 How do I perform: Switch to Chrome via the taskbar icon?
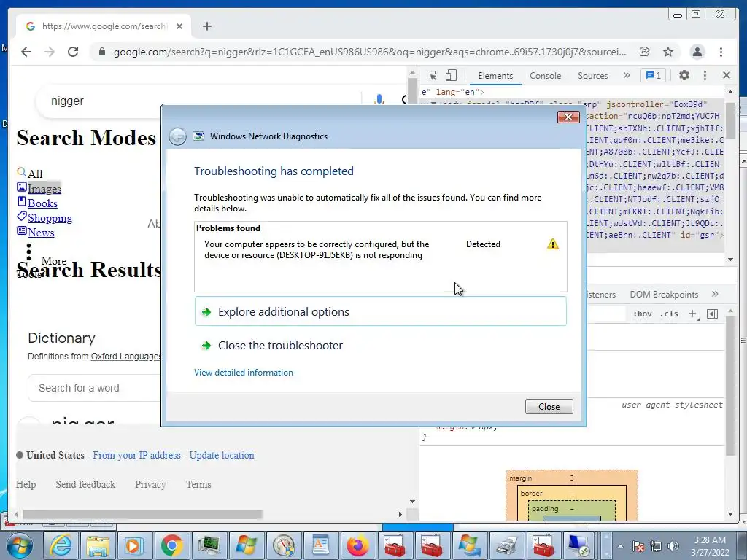click(x=171, y=545)
